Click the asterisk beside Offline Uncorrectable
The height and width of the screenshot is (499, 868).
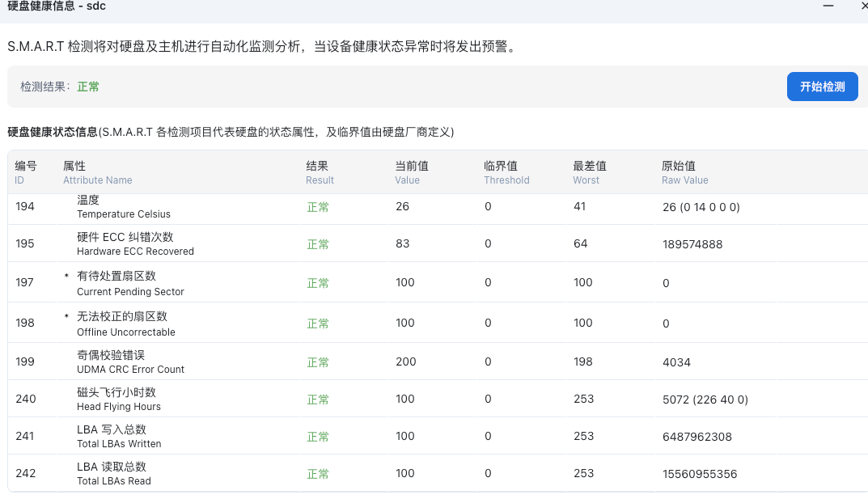pos(67,317)
